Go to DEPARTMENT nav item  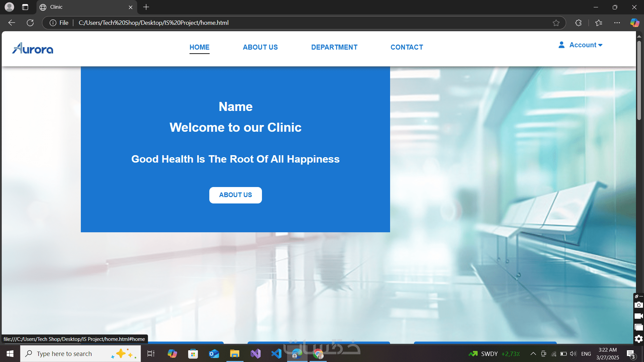pos(334,47)
